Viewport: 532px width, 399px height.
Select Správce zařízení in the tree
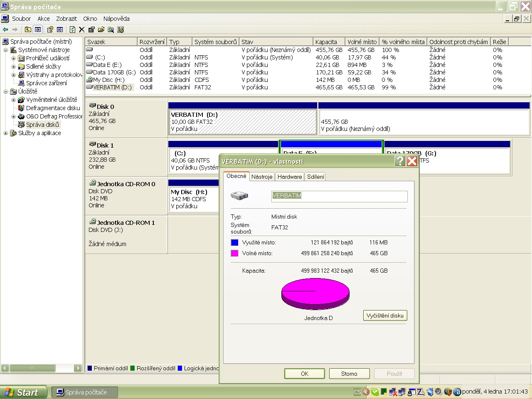46,83
